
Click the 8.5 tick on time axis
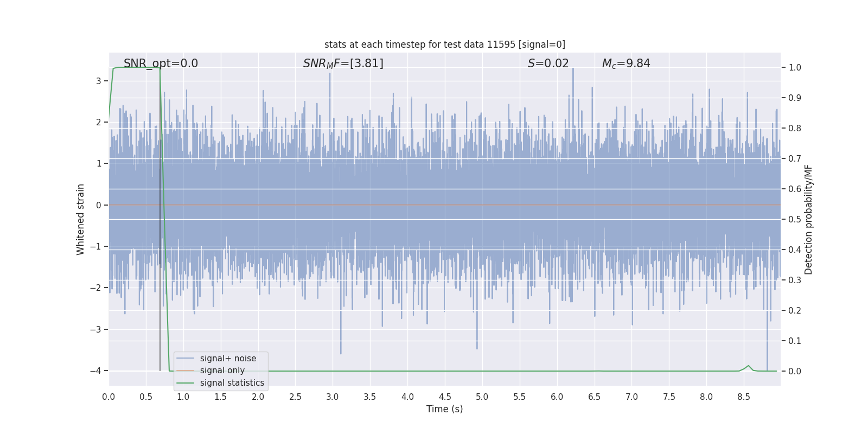point(744,397)
